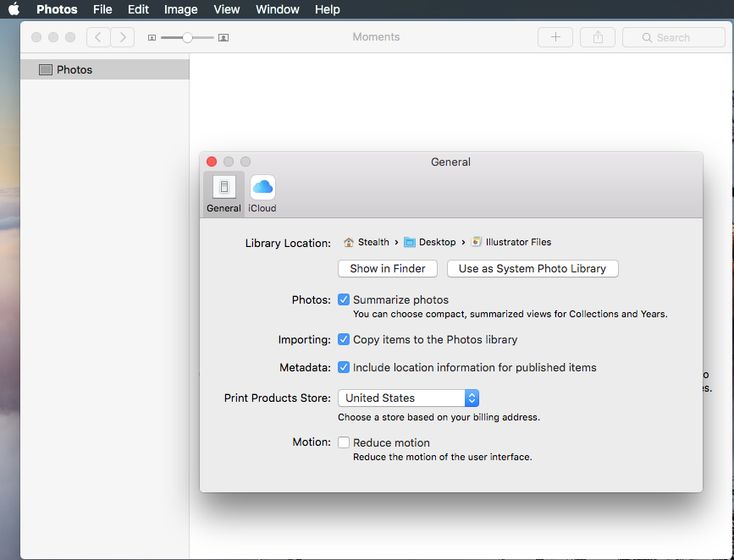
Task: Open the File menu
Action: [x=102, y=9]
